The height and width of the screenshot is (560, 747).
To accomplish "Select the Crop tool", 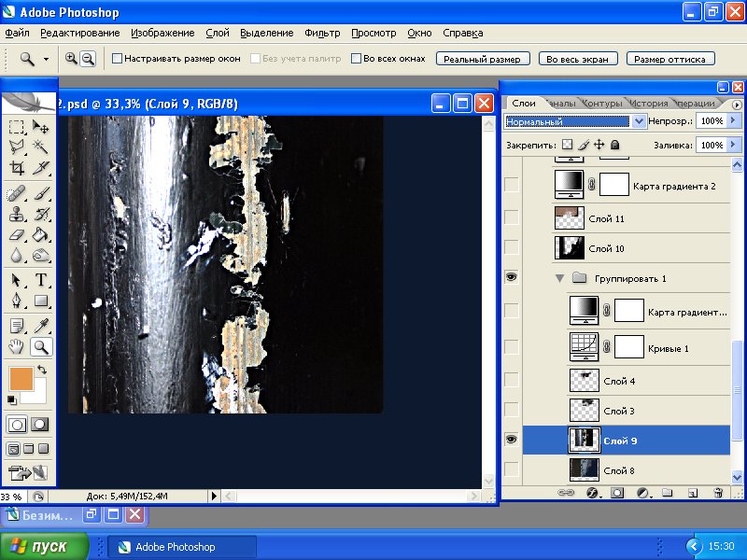I will coord(17,168).
